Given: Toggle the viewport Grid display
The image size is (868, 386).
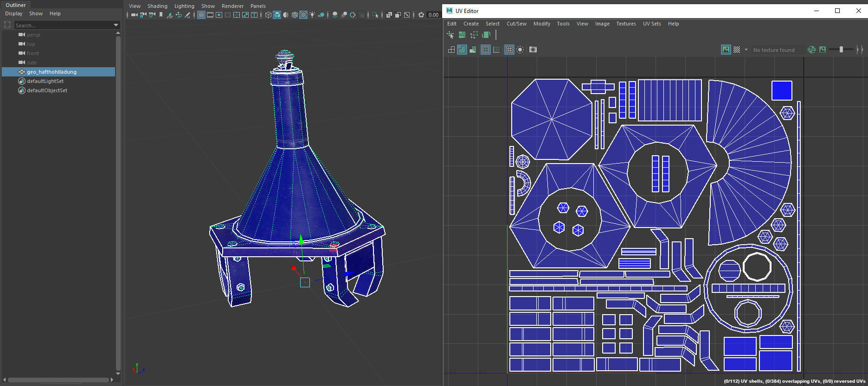Looking at the screenshot, I should click(201, 15).
